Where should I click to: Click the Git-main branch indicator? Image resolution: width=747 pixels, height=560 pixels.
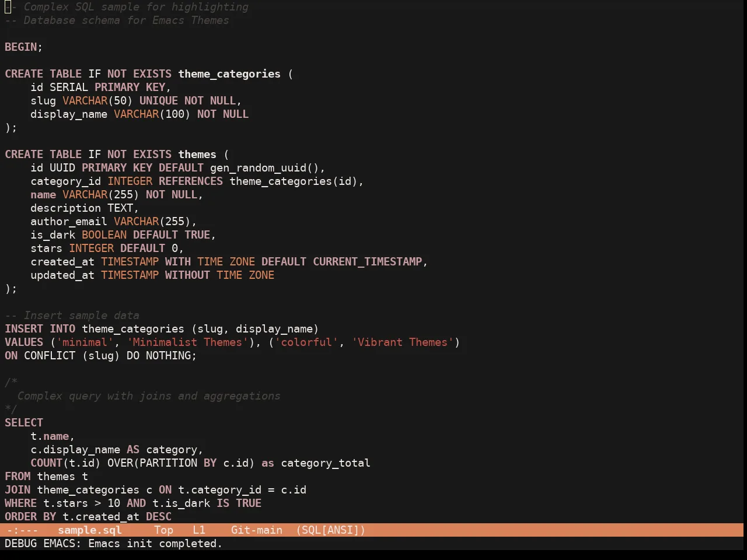257,530
